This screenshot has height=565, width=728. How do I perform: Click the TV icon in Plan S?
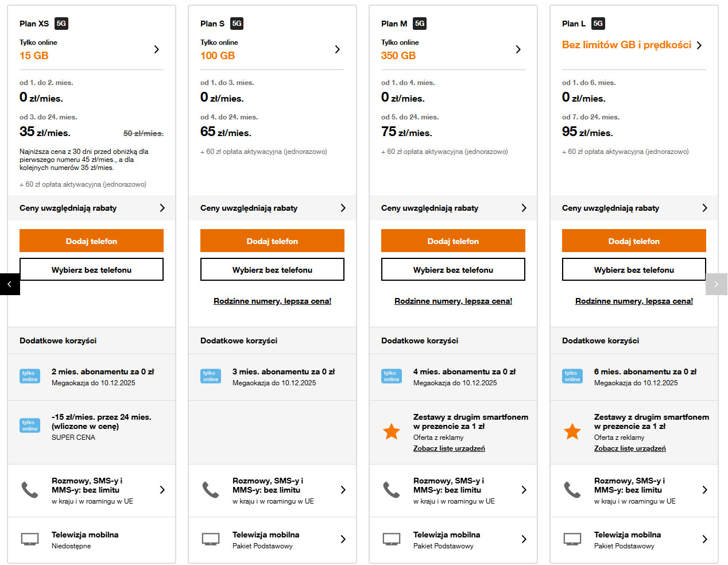point(211,539)
